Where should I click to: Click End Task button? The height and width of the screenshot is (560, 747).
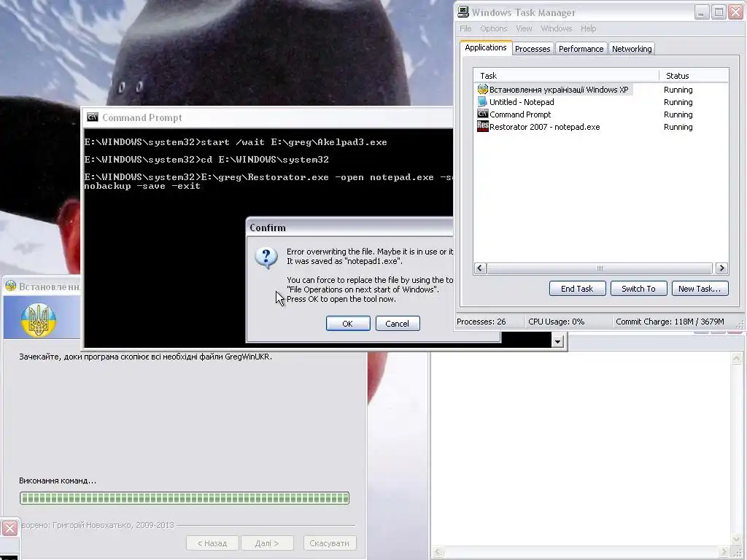(577, 289)
